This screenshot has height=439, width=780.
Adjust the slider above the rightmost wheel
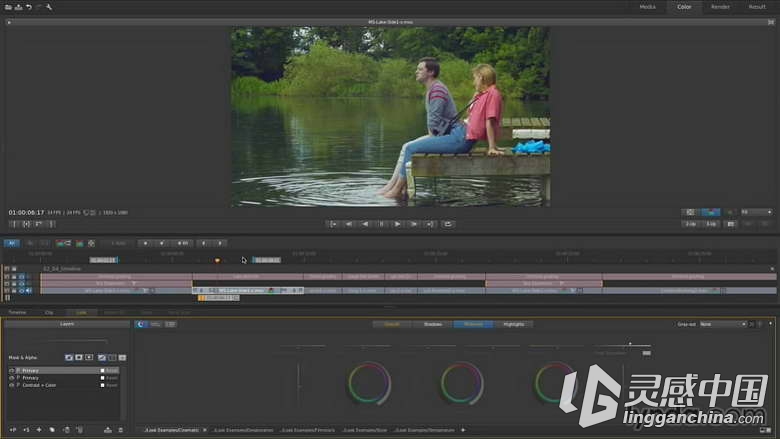tap(557, 346)
